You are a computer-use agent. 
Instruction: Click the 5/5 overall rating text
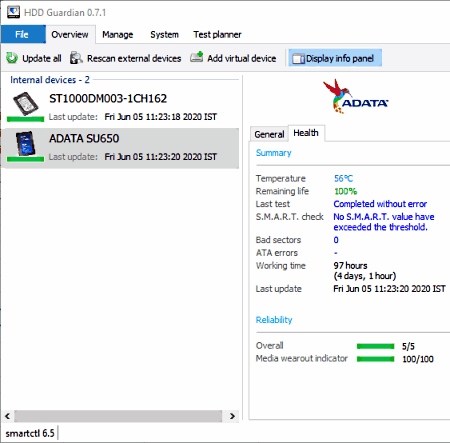pos(408,346)
